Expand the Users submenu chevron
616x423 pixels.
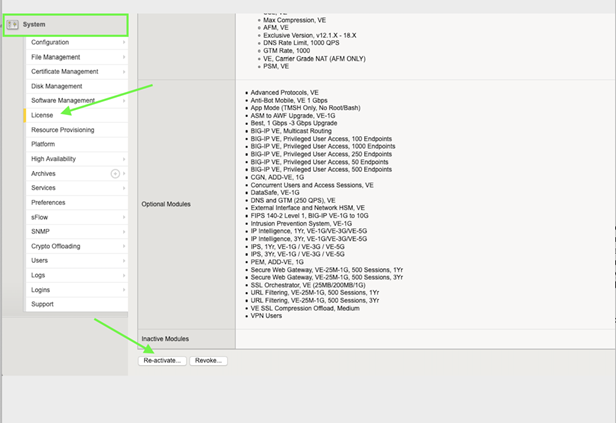pyautogui.click(x=124, y=260)
